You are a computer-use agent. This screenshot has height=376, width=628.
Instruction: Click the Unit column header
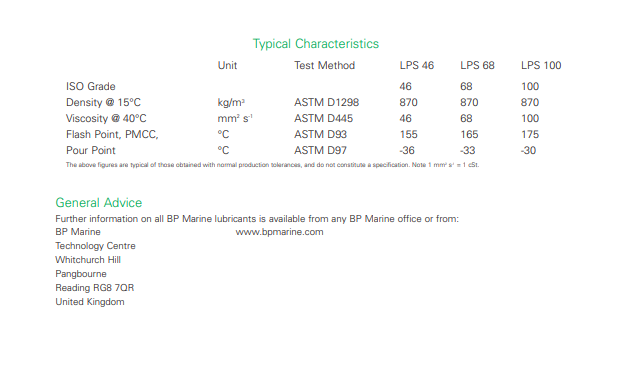227,65
